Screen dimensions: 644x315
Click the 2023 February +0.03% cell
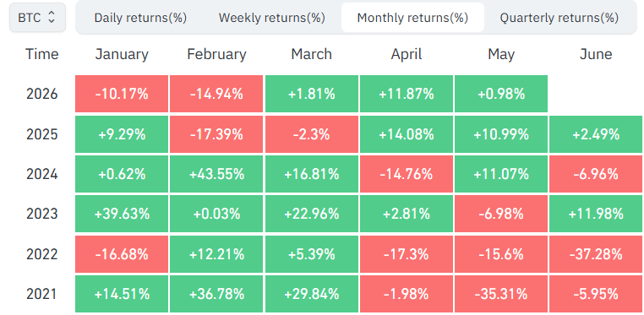(216, 215)
